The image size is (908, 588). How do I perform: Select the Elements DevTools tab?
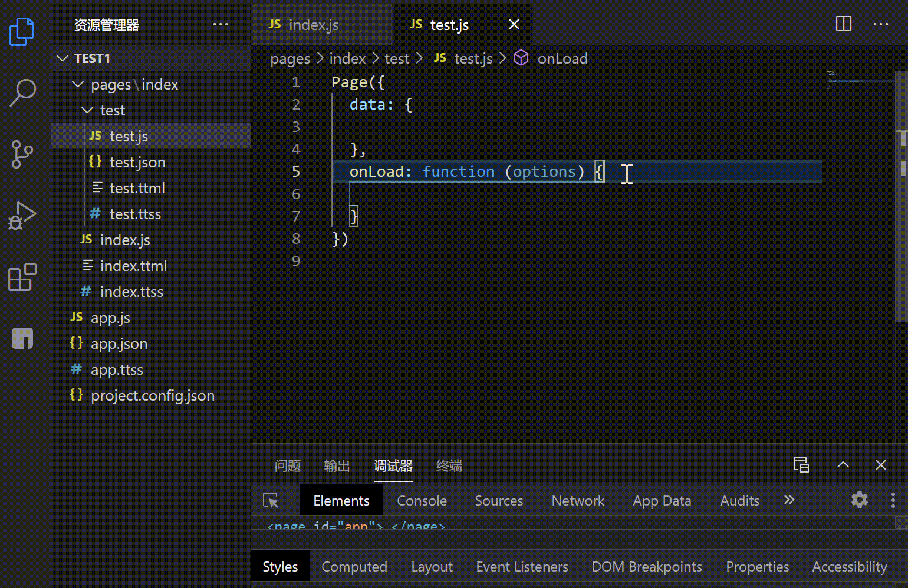click(x=341, y=500)
